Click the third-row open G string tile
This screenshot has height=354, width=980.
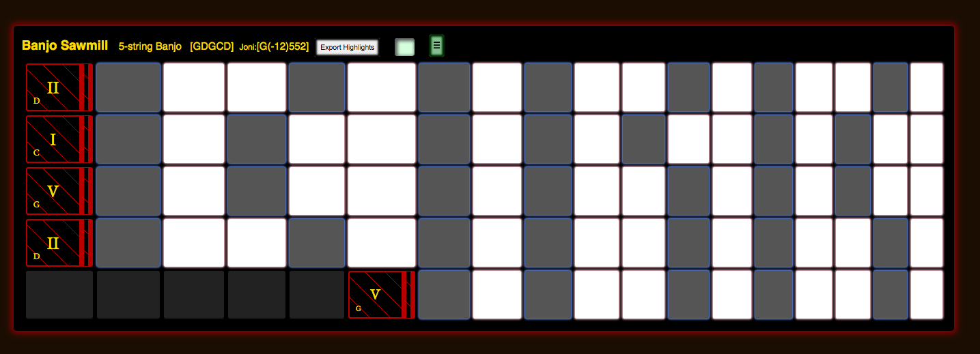(59, 191)
